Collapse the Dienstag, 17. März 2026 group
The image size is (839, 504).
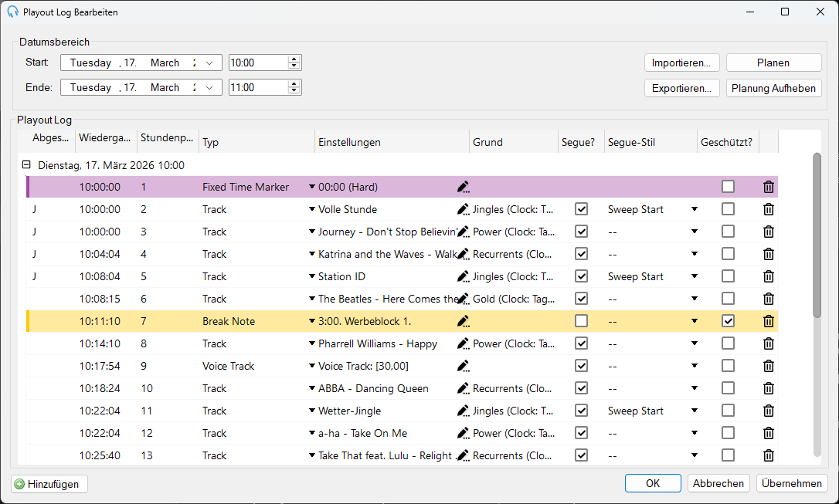(x=26, y=165)
